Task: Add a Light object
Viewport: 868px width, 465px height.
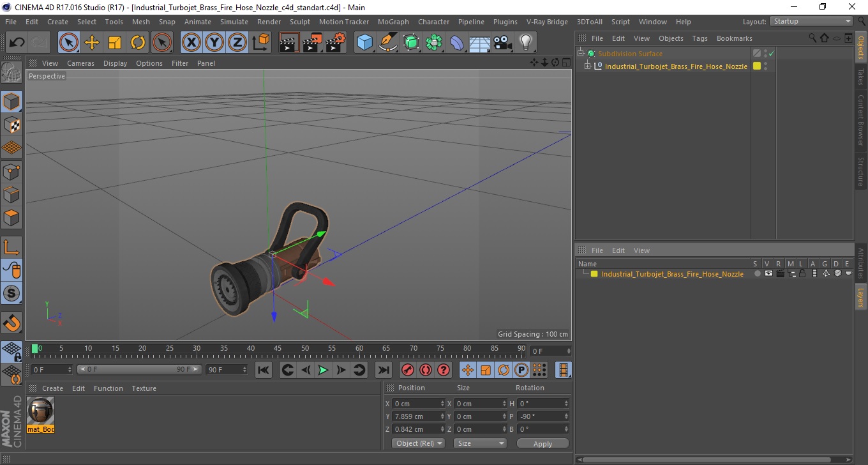Action: point(525,43)
